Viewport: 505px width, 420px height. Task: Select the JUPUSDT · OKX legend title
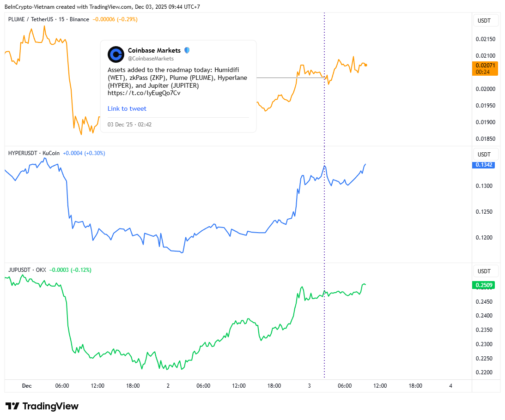point(29,270)
